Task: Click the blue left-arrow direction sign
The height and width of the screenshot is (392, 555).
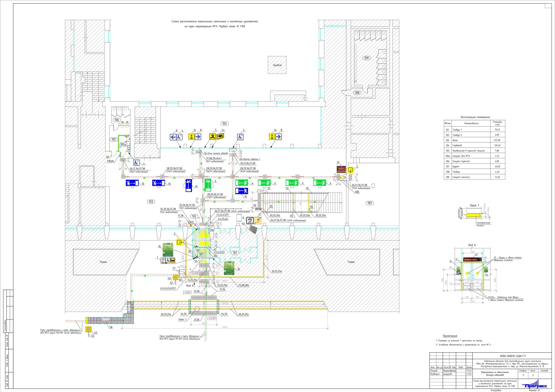Action: (173, 137)
